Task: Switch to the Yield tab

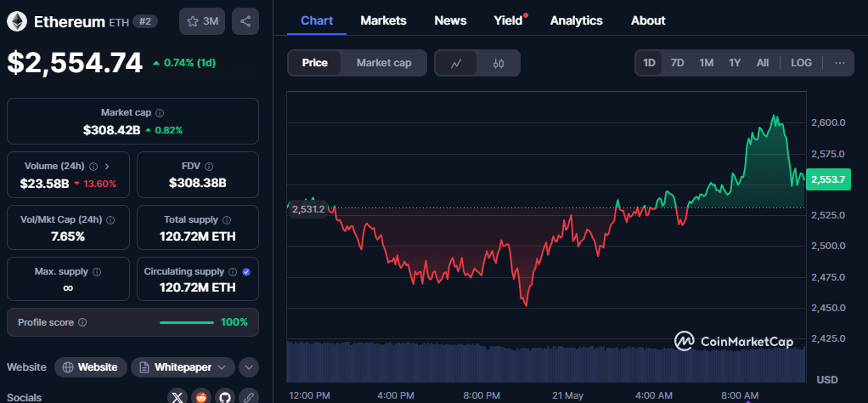Action: (x=508, y=20)
